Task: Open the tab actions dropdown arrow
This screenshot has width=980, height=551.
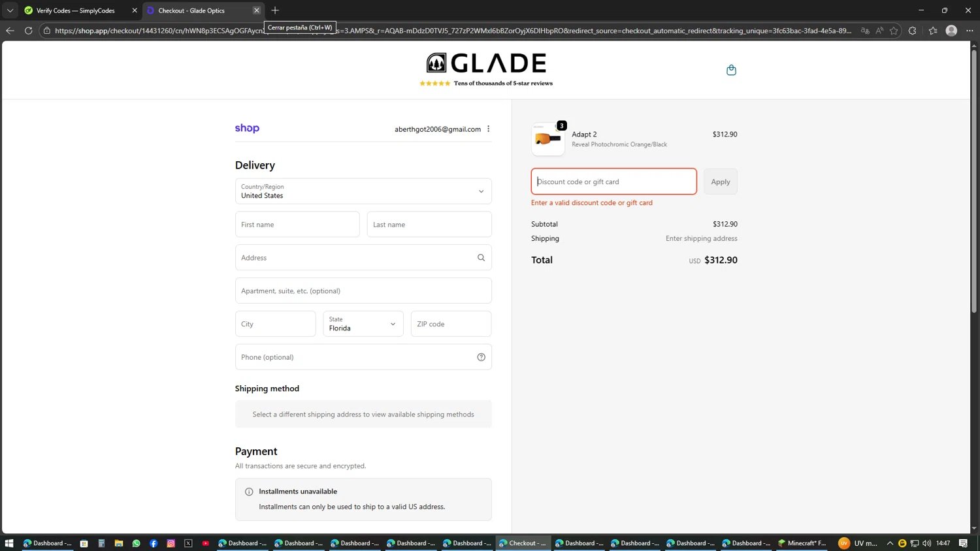Action: tap(10, 10)
